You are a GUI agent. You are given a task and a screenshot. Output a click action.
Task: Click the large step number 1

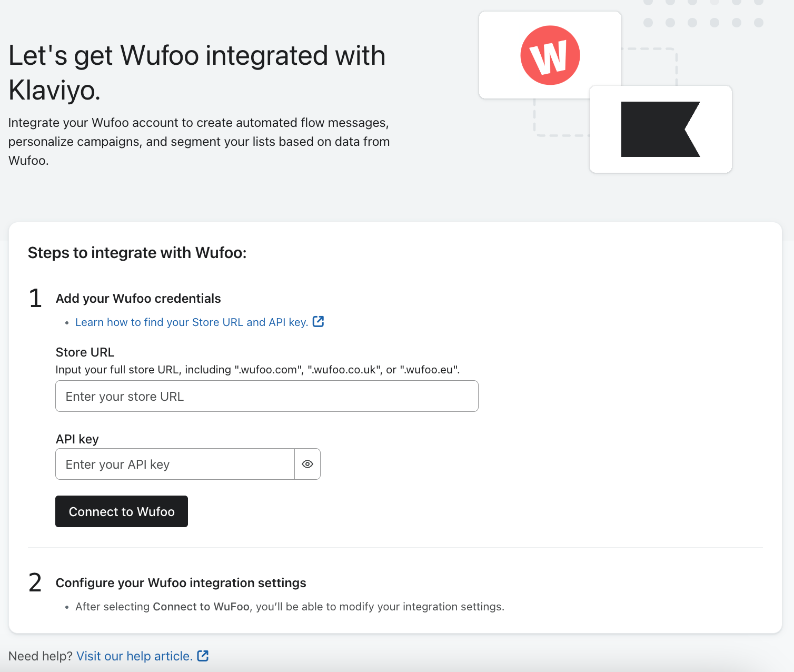(35, 298)
